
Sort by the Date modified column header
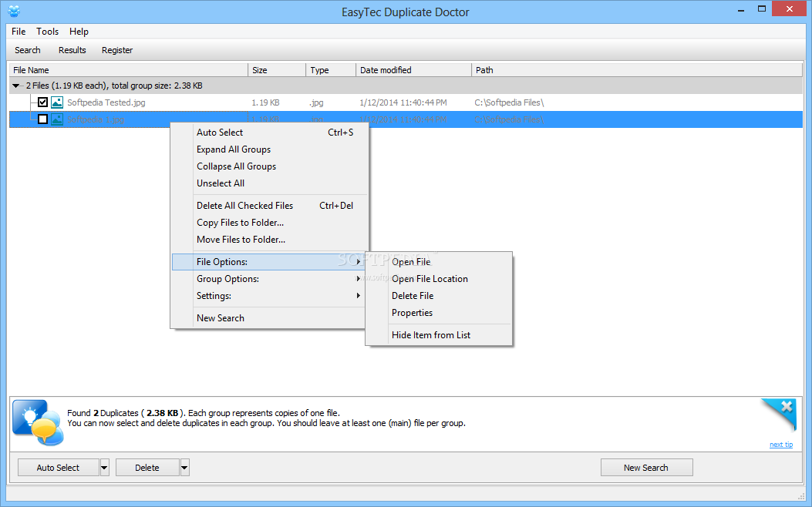[414, 70]
